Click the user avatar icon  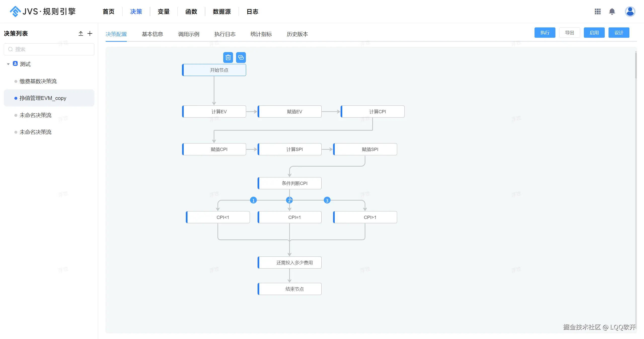pos(630,12)
